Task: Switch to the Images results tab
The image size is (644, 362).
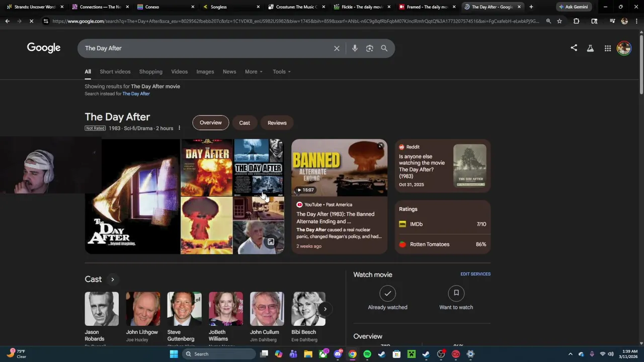Action: (205, 71)
